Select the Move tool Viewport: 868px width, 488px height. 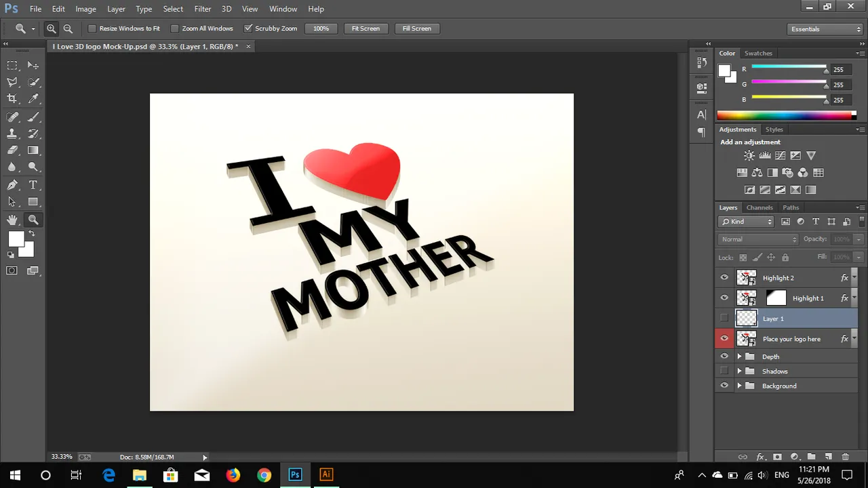(33, 66)
